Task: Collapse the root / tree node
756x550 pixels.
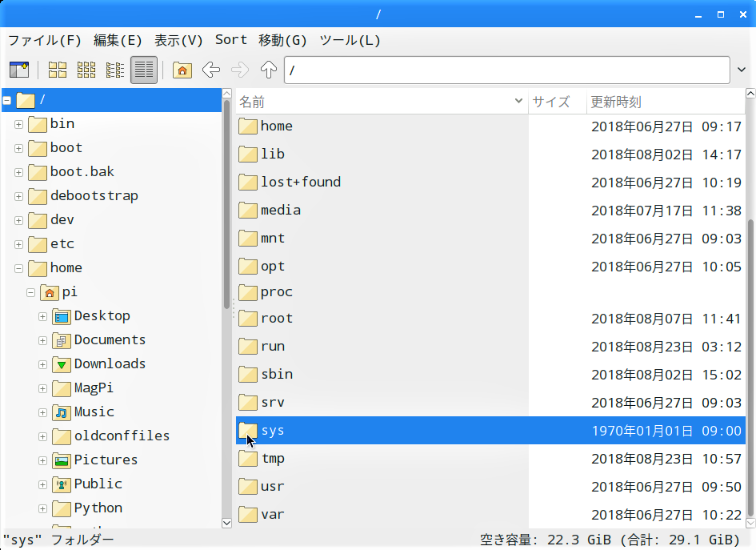Action: (6, 100)
